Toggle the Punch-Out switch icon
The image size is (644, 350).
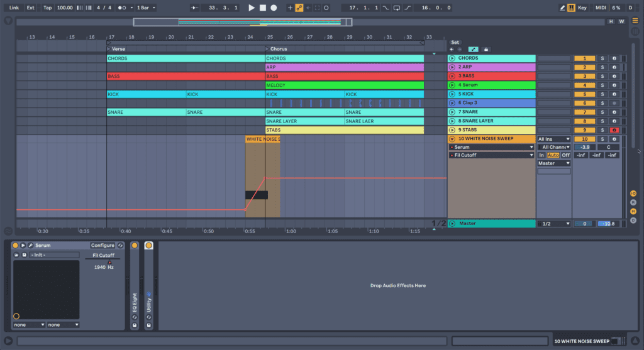click(408, 8)
